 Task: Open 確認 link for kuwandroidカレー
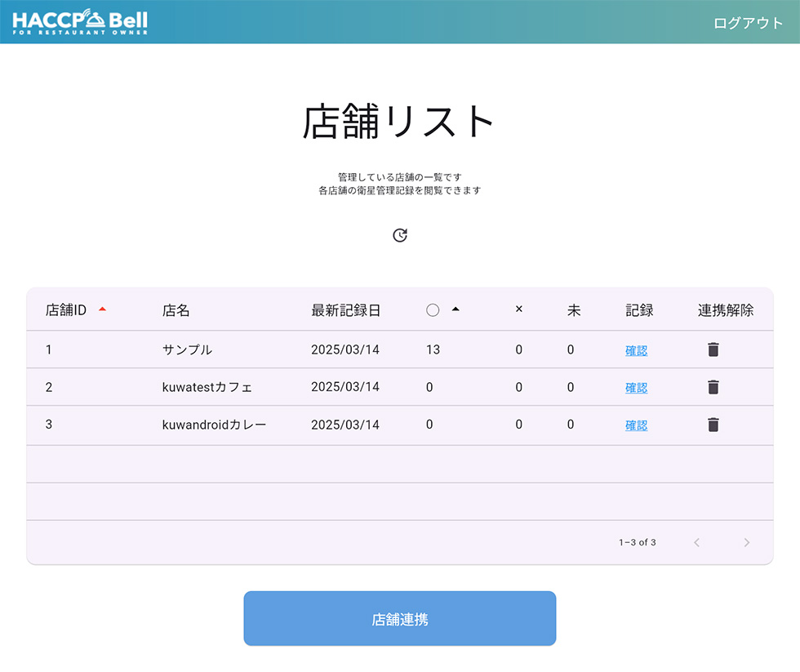click(636, 425)
